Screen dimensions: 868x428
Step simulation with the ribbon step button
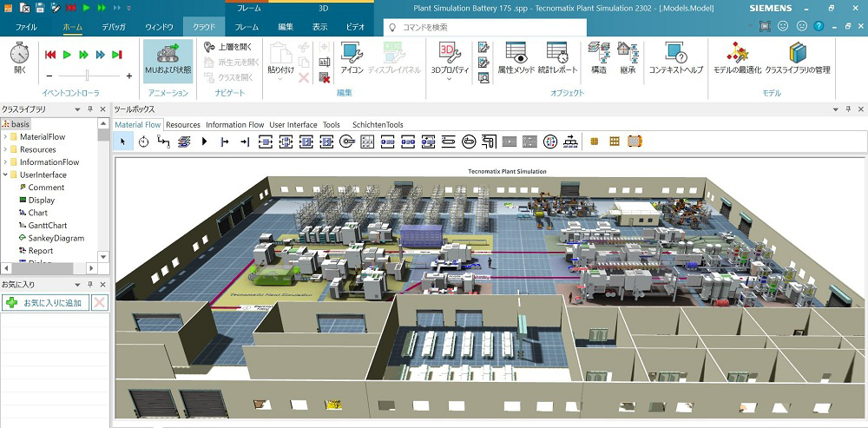(x=117, y=55)
